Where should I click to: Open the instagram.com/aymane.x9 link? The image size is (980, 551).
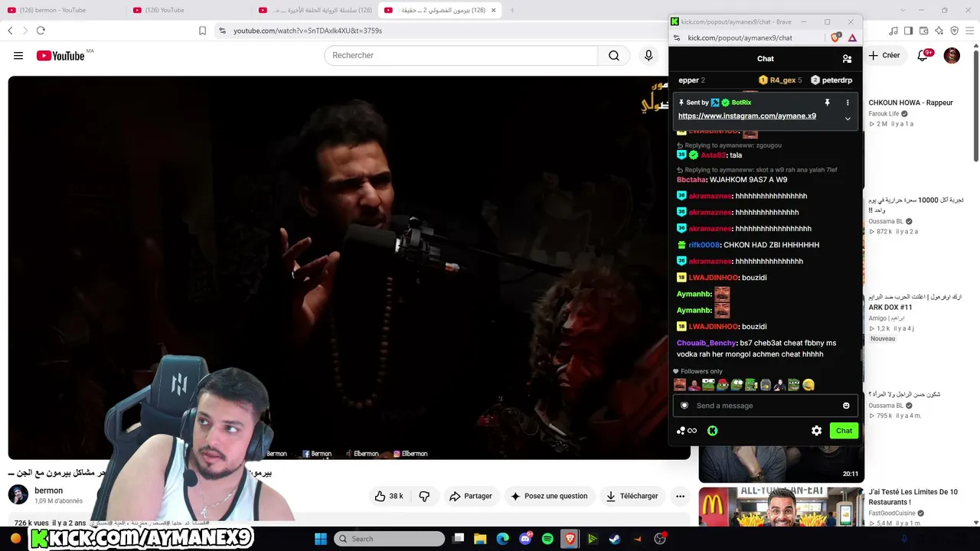(x=747, y=116)
